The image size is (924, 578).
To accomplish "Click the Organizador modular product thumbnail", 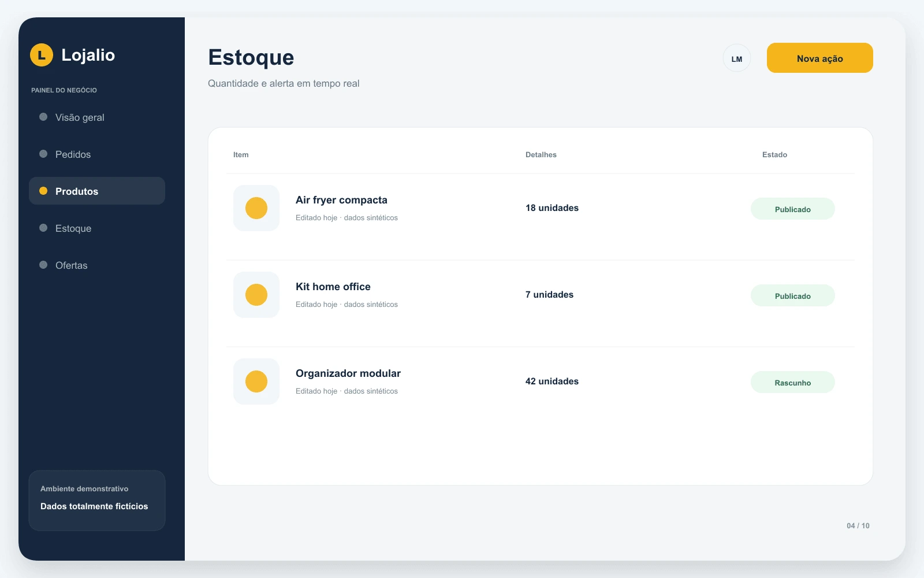I will (x=256, y=381).
